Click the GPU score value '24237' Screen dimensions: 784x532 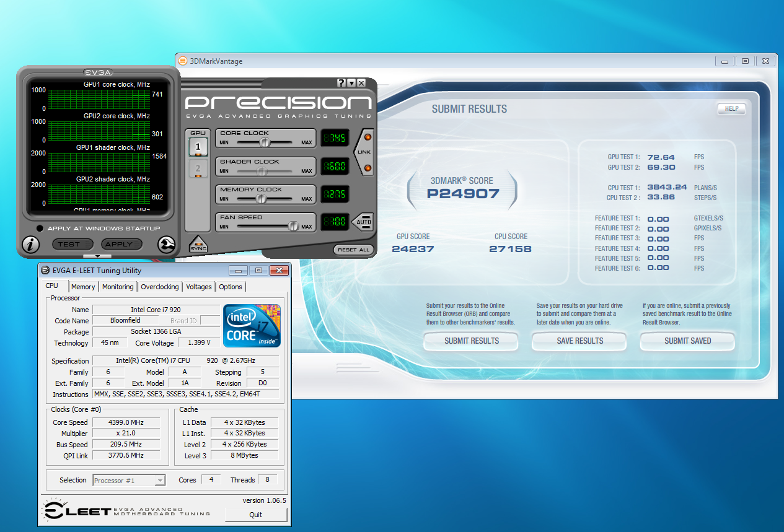(x=413, y=249)
